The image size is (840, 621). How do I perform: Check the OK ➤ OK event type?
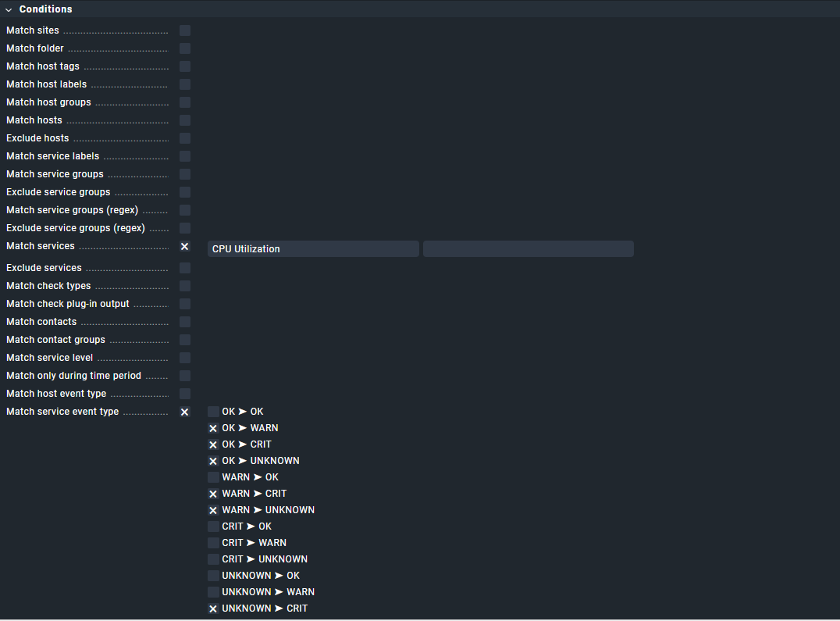click(213, 412)
